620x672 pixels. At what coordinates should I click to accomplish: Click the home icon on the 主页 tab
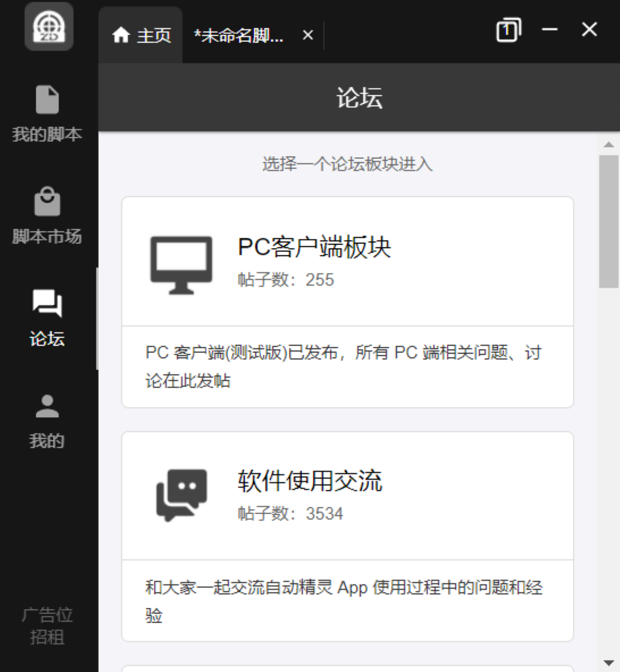coord(121,36)
